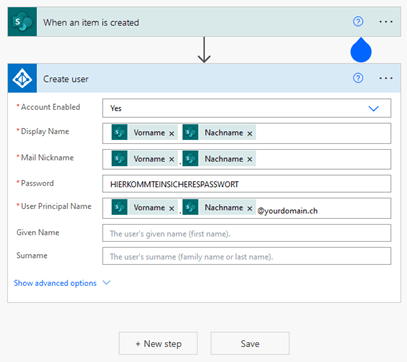Viewport: 407px width, 362px height.
Task: Open more options menu on trigger card
Action: click(386, 22)
